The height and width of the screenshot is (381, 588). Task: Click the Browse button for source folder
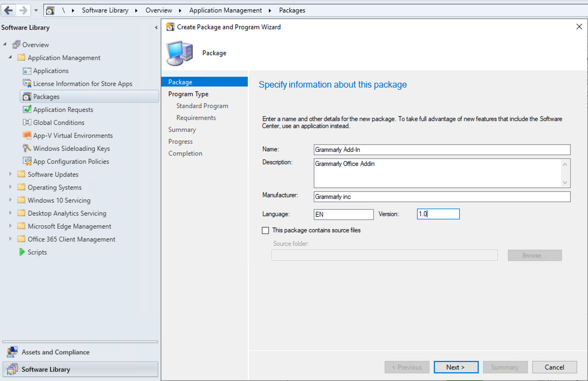click(x=535, y=256)
